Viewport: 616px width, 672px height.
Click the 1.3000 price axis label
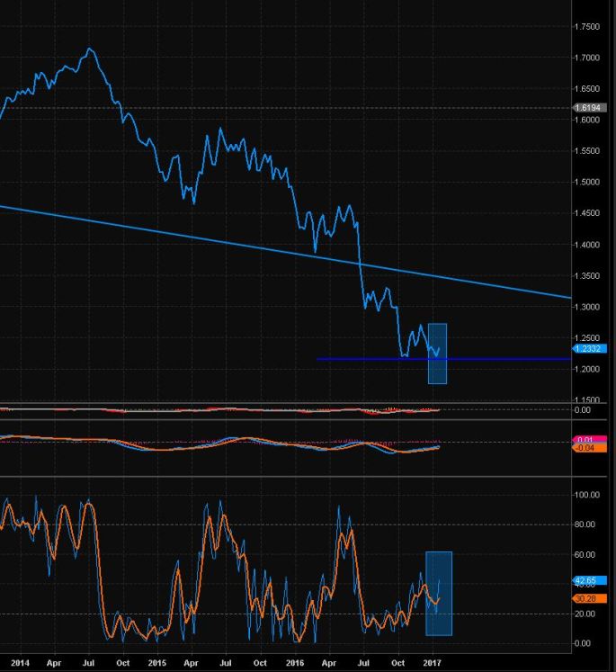pyautogui.click(x=588, y=307)
